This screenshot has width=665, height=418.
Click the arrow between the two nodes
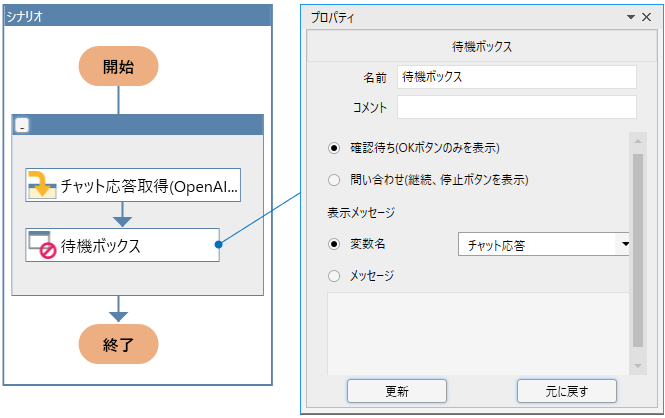point(122,214)
